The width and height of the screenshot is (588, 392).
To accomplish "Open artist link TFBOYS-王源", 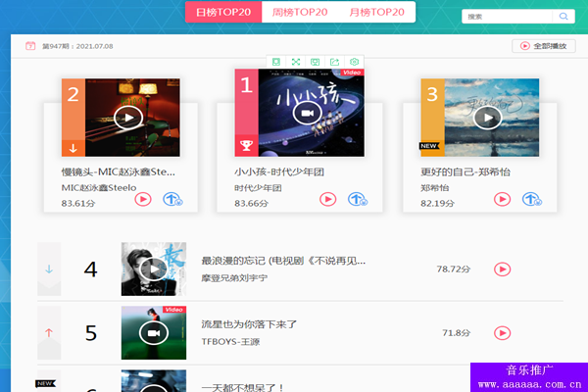I will point(230,342).
